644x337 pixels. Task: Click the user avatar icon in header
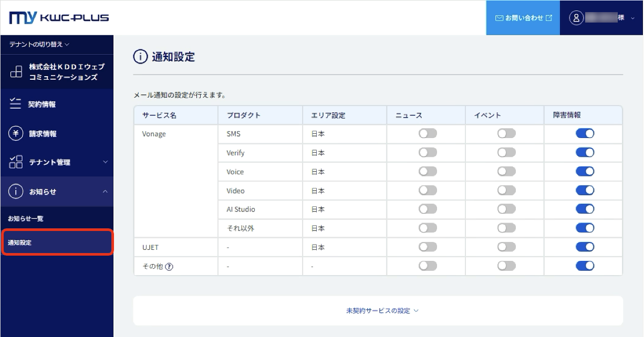576,18
